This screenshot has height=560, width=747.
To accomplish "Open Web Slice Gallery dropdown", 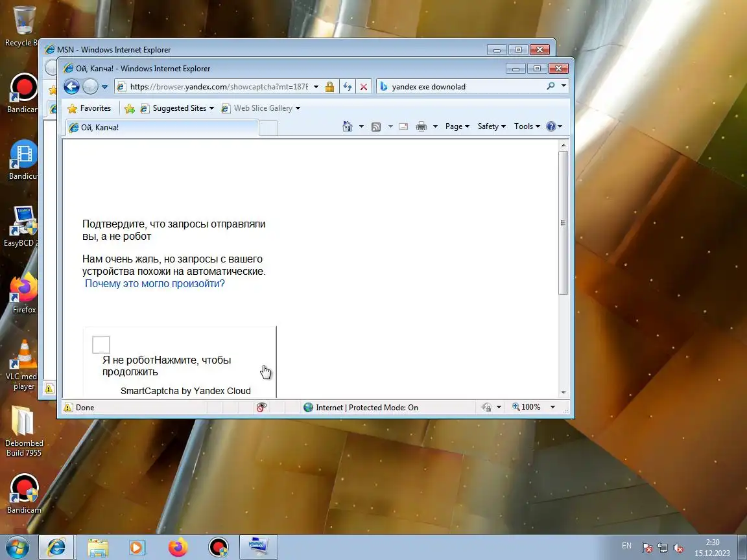I will point(261,108).
